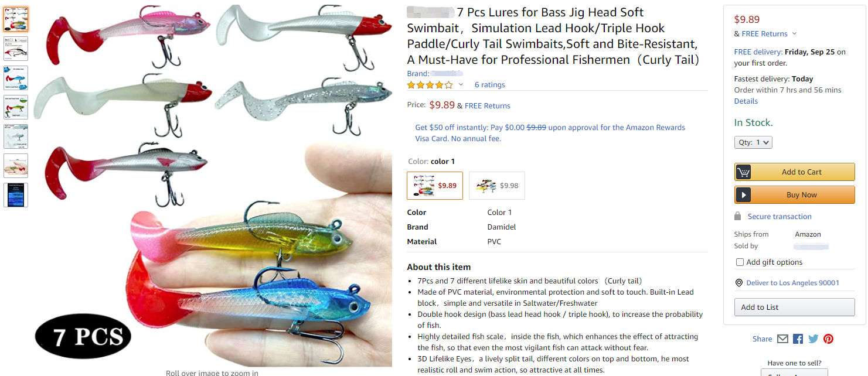Share via the email envelope icon
868x376 pixels.
[782, 339]
